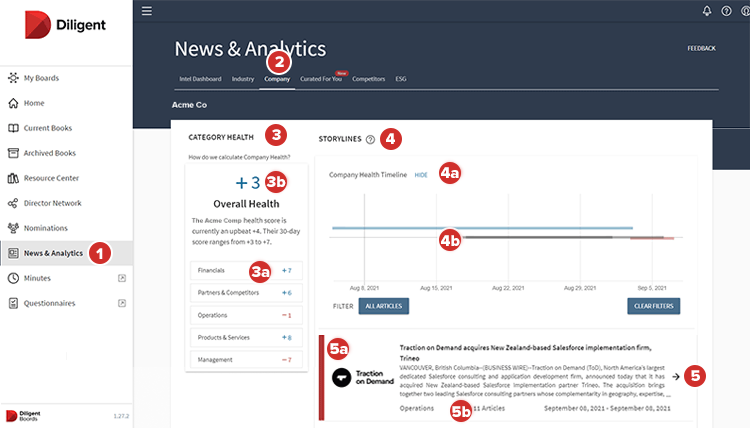Expand the Management category row
Viewport: 750px width, 428px height.
[245, 358]
